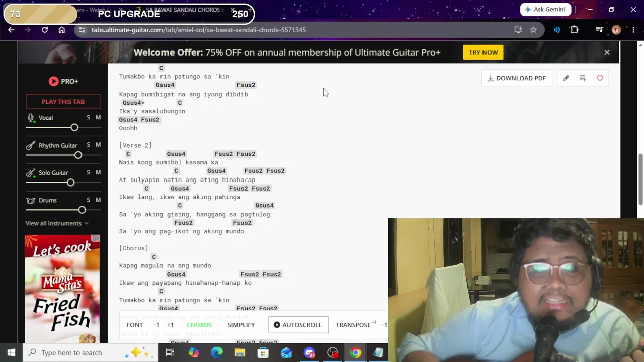Click the Ask Gemini button

click(546, 9)
